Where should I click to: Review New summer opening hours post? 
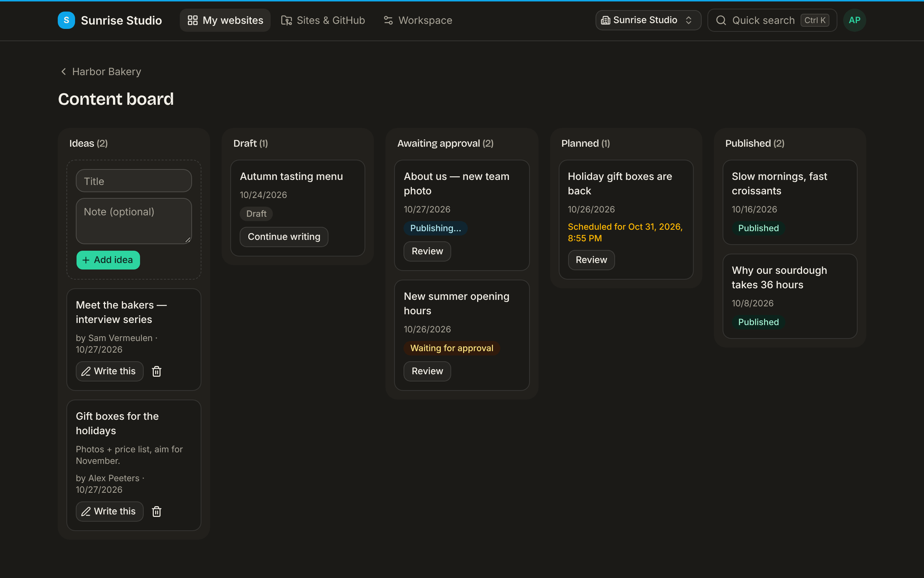coord(427,371)
